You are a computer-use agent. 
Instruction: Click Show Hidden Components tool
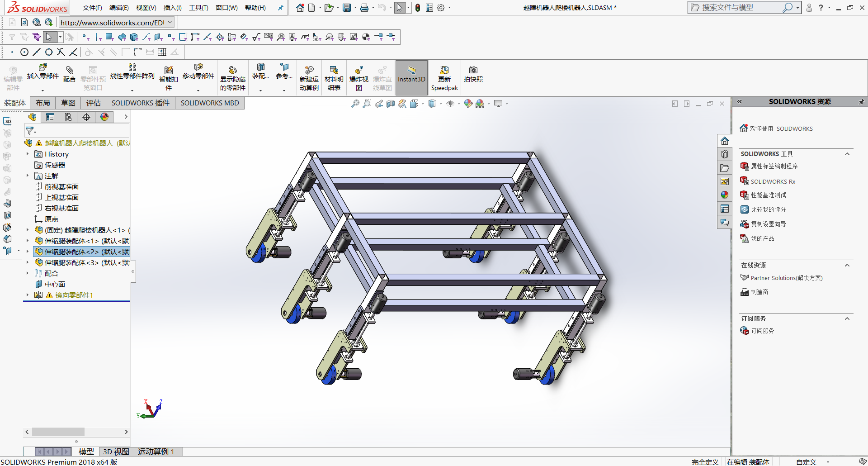[233, 78]
